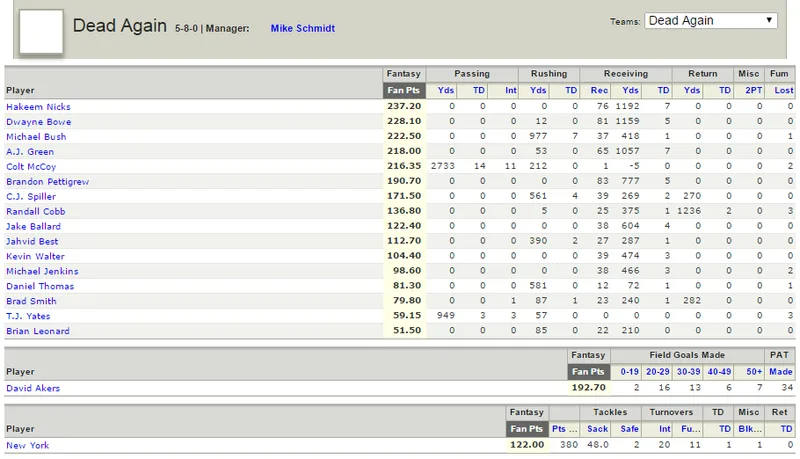800x459 pixels.
Task: Open Randall Cobb player page
Action: pos(36,211)
